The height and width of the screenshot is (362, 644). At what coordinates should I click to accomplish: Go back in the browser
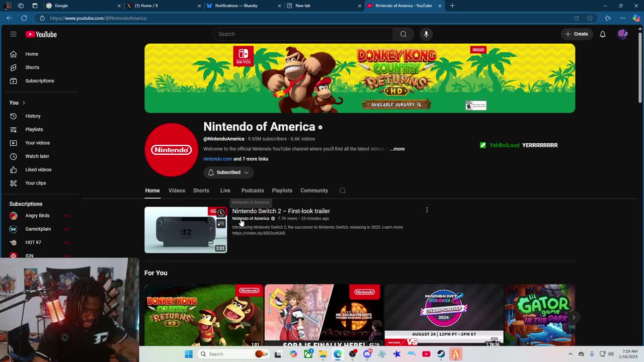[9, 18]
